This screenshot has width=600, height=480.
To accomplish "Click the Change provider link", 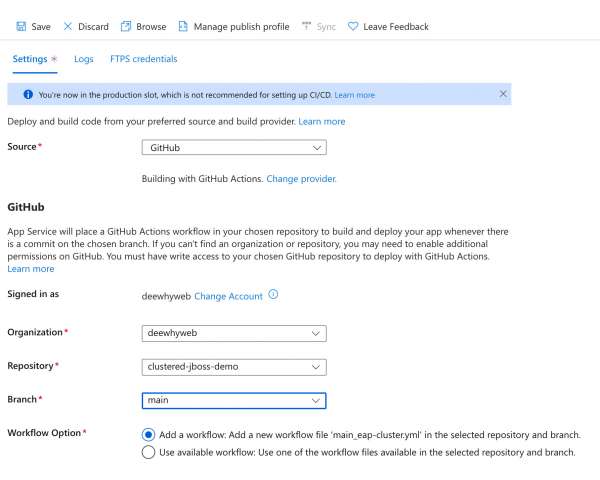I will 301,179.
